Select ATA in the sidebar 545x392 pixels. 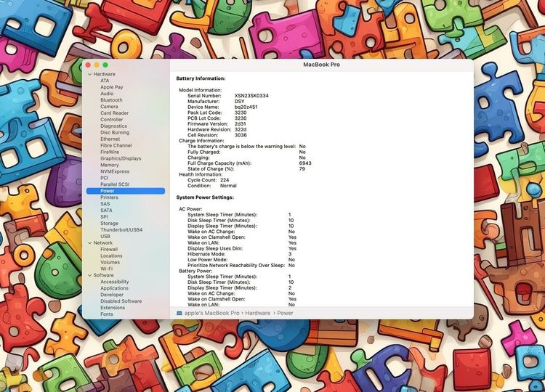click(105, 81)
